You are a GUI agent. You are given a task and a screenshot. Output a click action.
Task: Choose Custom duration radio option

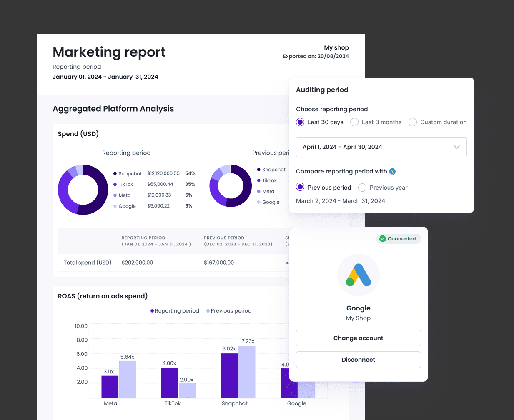tap(413, 122)
